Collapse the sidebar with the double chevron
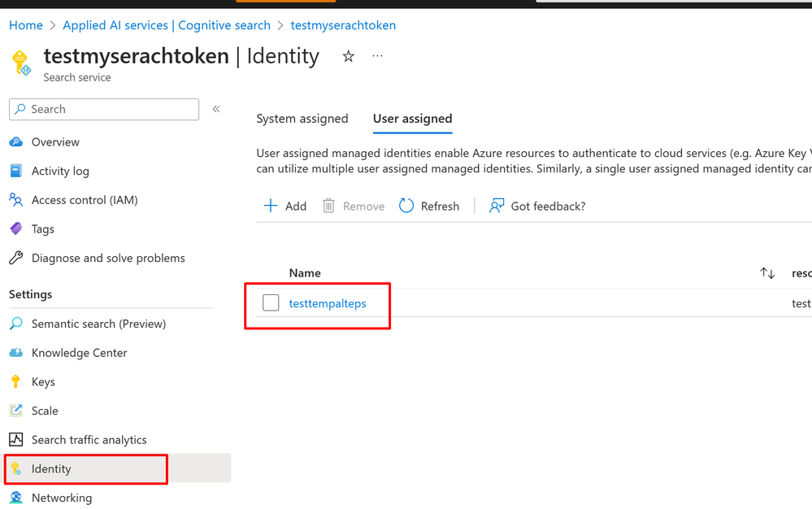This screenshot has height=509, width=812. (x=216, y=109)
